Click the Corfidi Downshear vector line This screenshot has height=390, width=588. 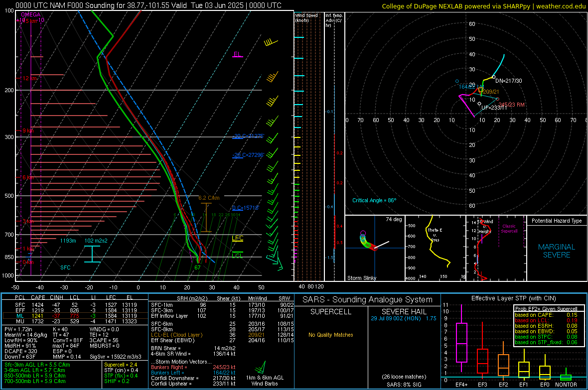pos(193,378)
